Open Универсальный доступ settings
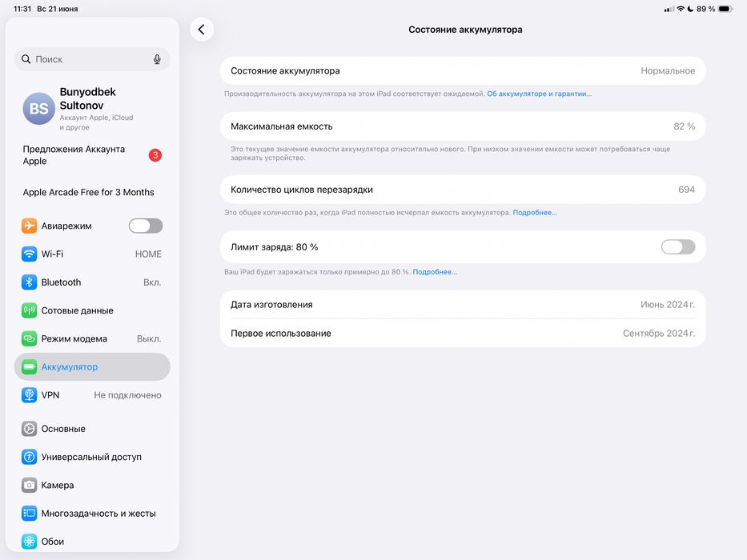Viewport: 747px width, 560px height. point(92,457)
